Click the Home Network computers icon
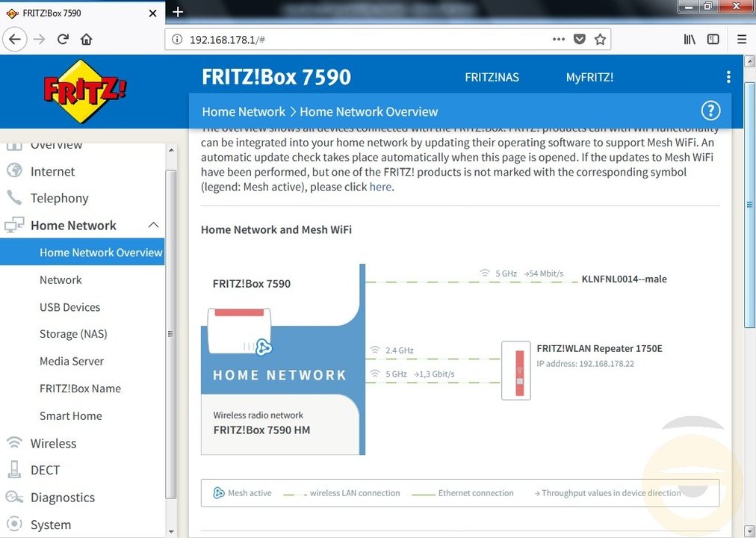 point(14,225)
